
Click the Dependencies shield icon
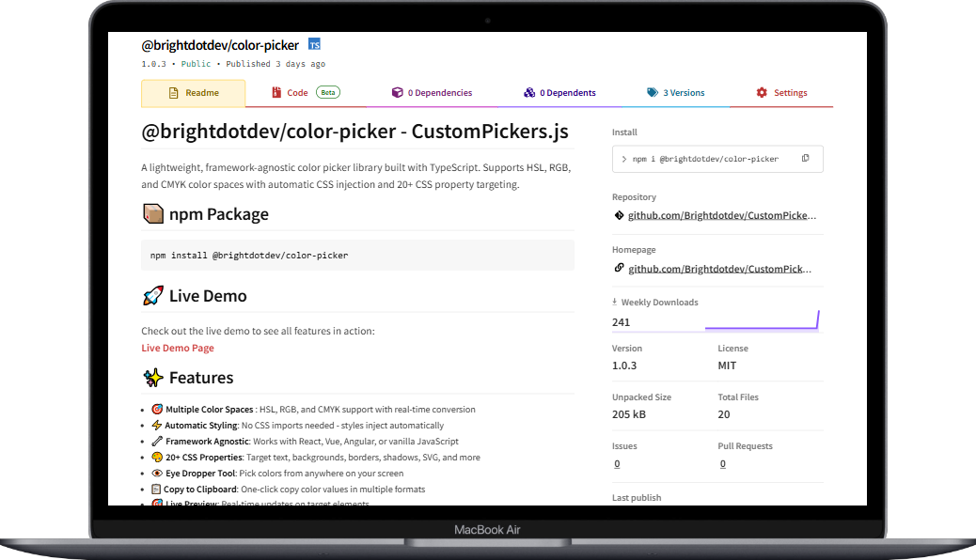(396, 92)
